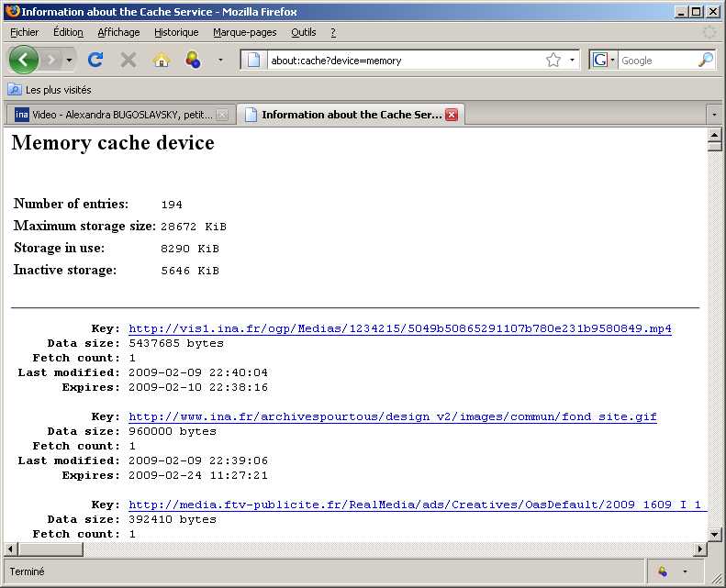Image resolution: width=726 pixels, height=588 pixels.
Task: Go back with the green Back arrow
Action: 24,60
